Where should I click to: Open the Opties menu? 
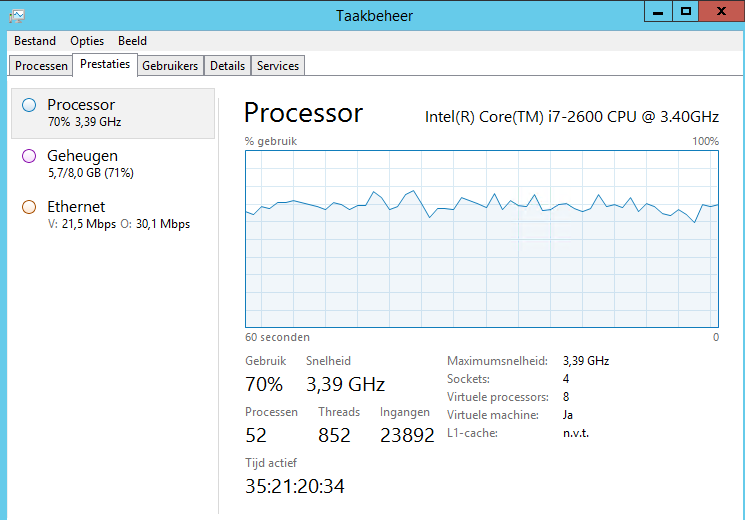tap(87, 41)
